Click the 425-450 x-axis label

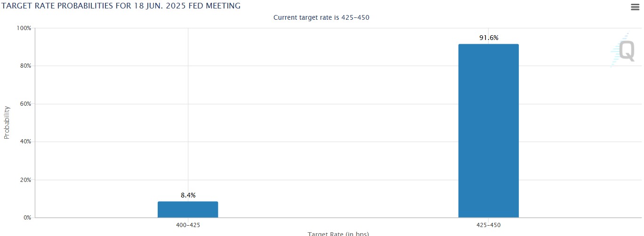[x=489, y=225]
